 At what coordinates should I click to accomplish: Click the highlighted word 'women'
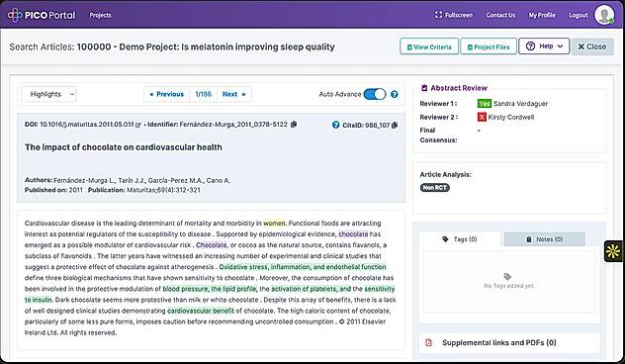[274, 224]
